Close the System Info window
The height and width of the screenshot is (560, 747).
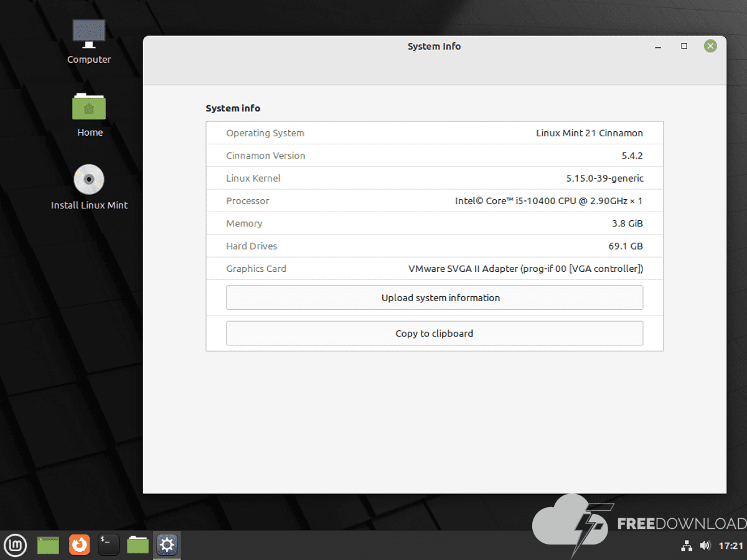(x=710, y=46)
